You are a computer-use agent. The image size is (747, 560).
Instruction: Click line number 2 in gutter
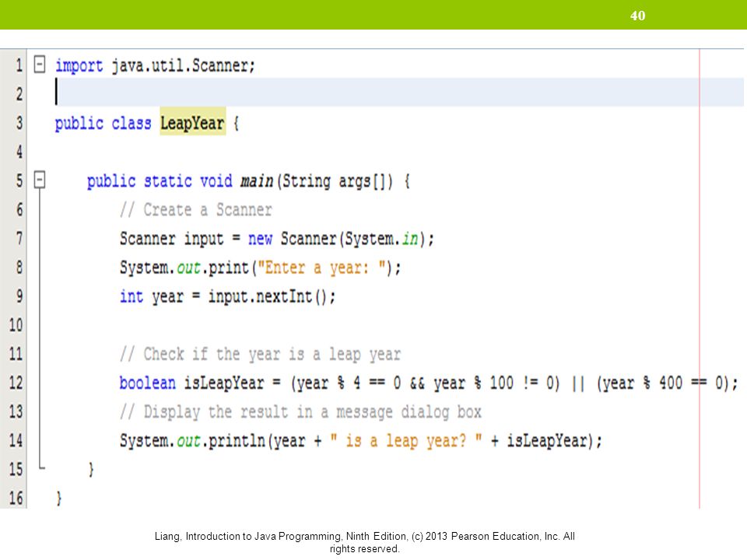pos(19,94)
